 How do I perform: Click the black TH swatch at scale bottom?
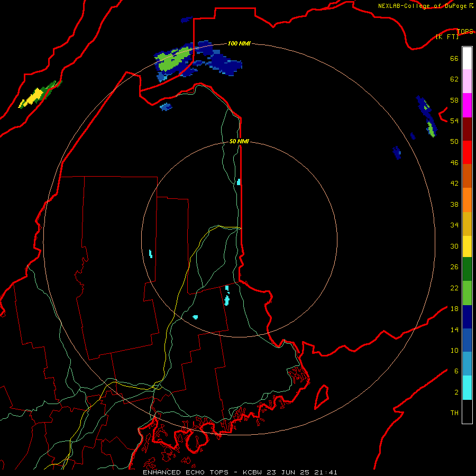pos(467,411)
